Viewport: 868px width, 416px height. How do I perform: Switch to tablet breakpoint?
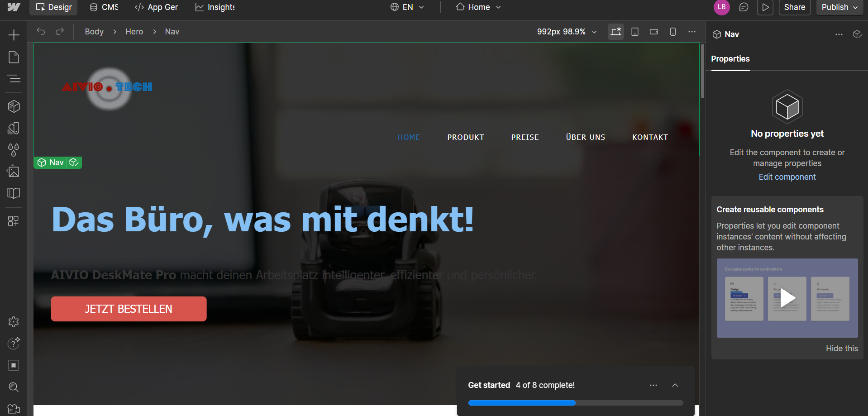(x=635, y=32)
